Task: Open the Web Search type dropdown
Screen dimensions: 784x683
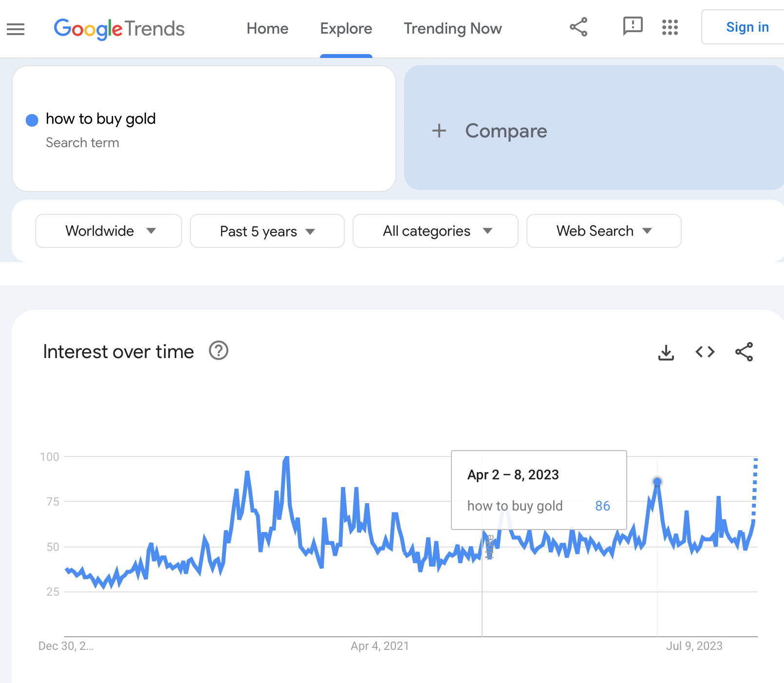Action: tap(604, 231)
